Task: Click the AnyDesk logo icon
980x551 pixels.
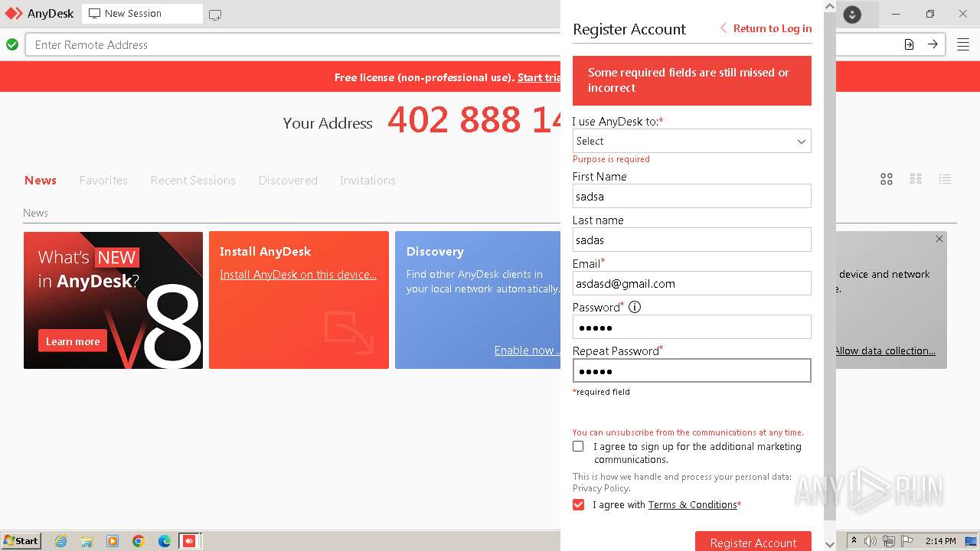Action: point(14,13)
